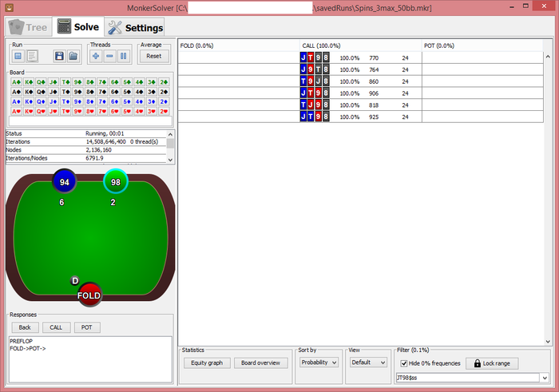
Task: Click the POT response button
Action: coord(87,327)
